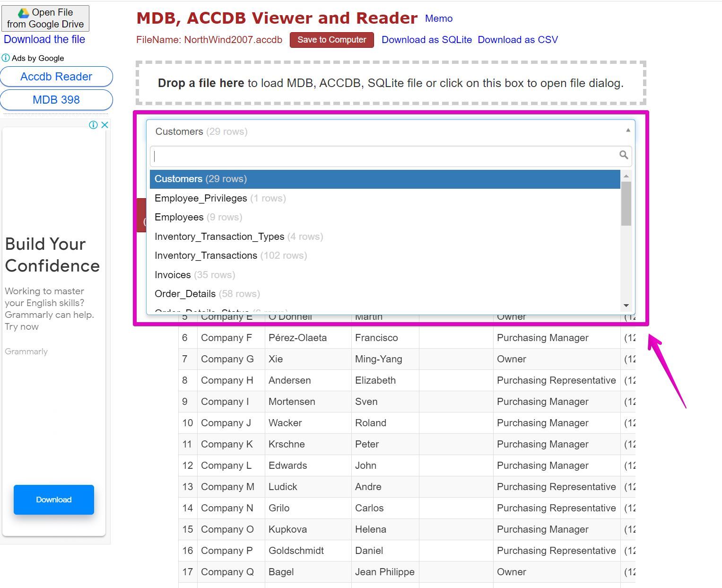Click the ad info icon

coord(93,125)
